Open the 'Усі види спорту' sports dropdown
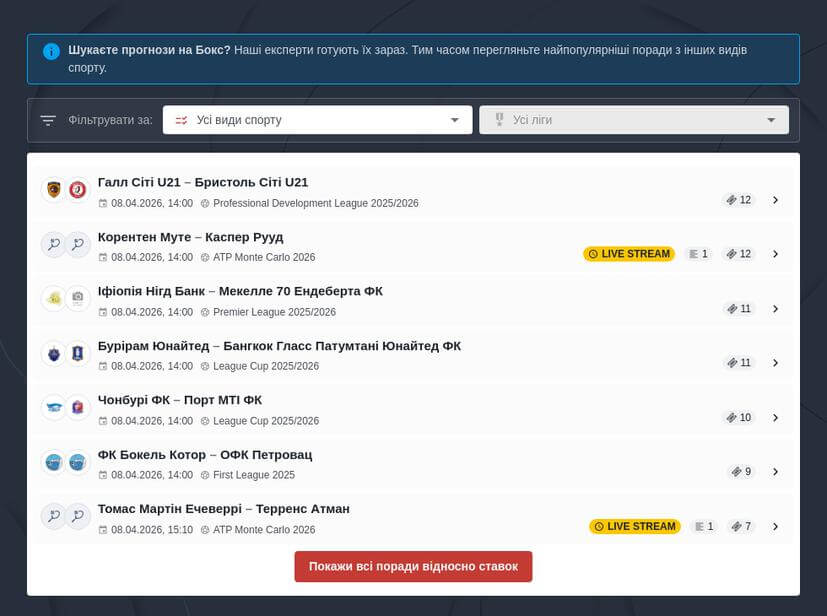The width and height of the screenshot is (827, 616). tap(317, 120)
